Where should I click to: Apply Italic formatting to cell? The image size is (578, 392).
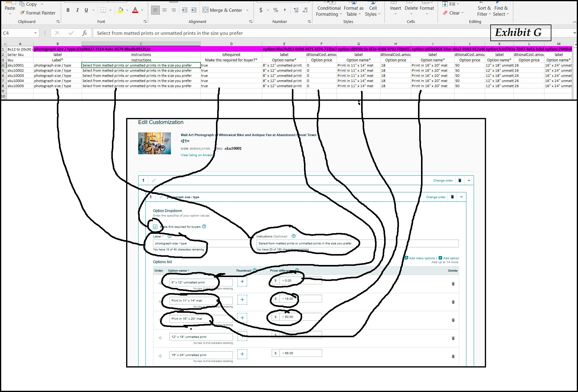(x=77, y=10)
